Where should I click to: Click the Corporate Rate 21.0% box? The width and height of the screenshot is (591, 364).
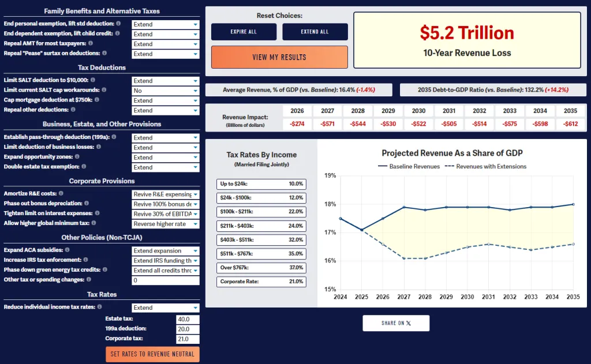261,282
